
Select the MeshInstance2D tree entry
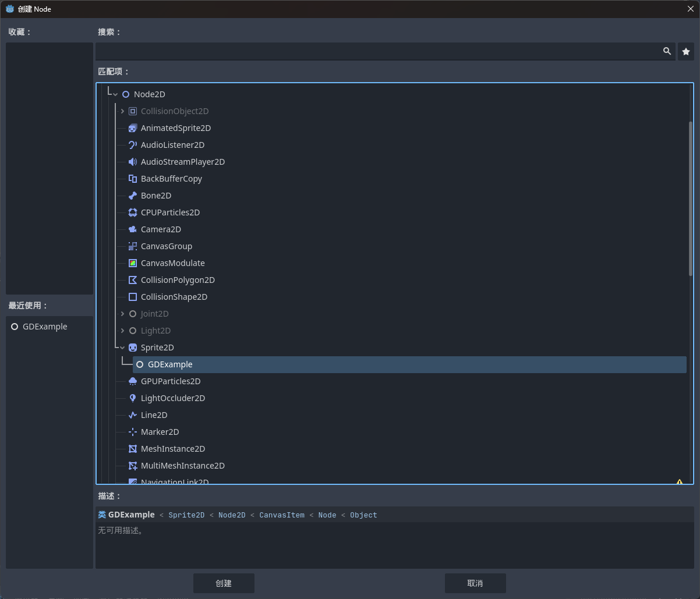pos(173,449)
